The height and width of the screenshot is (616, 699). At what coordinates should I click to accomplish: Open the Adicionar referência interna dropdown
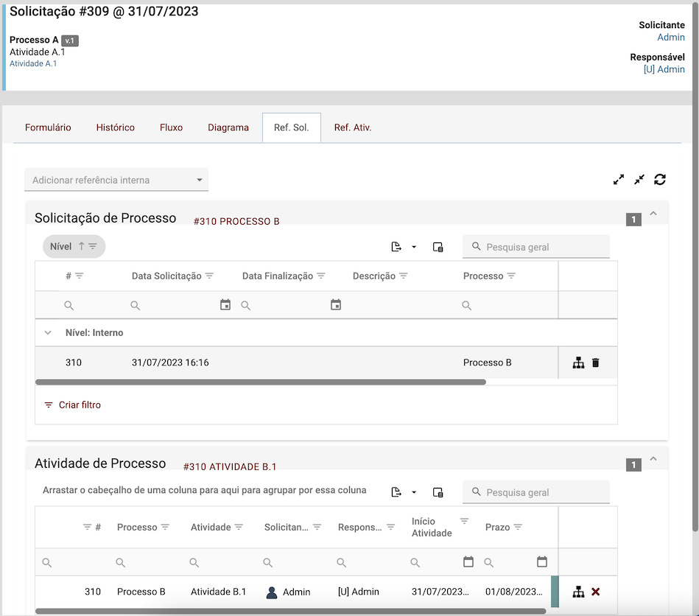[x=116, y=180]
